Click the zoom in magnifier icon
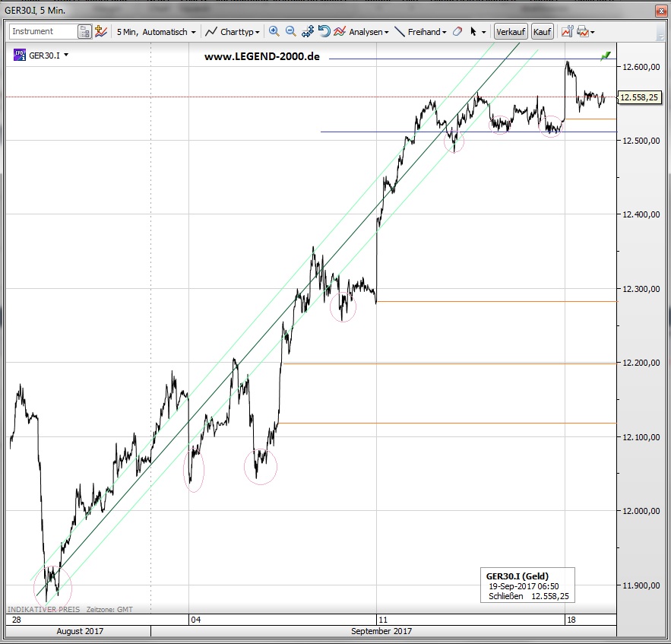This screenshot has width=671, height=644. tap(274, 31)
